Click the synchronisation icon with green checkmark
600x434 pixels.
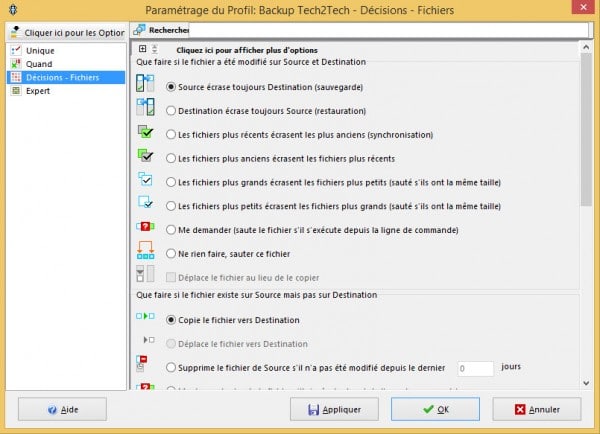[146, 134]
